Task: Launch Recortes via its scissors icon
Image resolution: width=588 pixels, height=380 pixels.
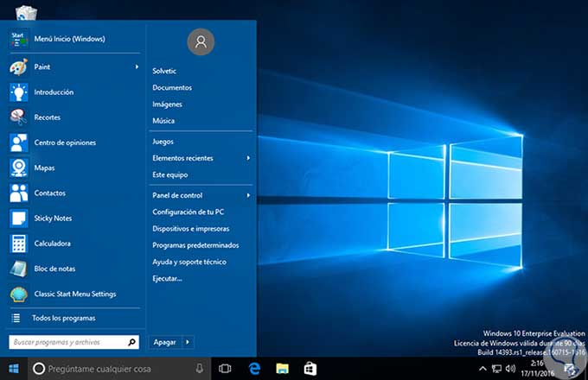Action: 19,117
